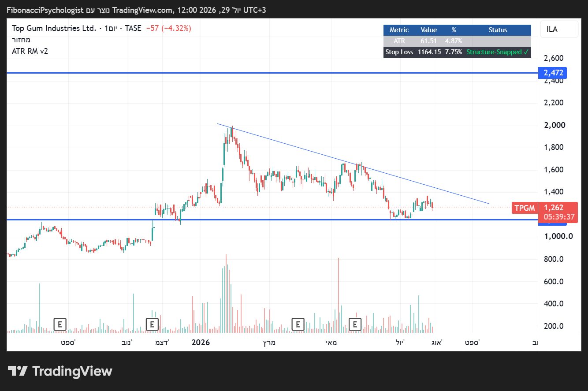The image size is (588, 391).
Task: Click the אוג' month label
Action: click(x=436, y=343)
